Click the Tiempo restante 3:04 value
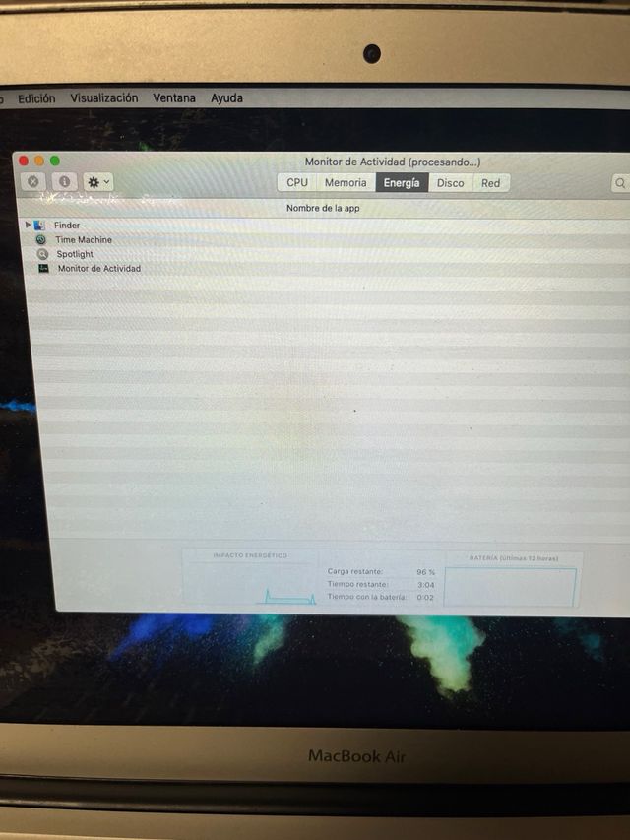630x840 pixels. pos(426,585)
